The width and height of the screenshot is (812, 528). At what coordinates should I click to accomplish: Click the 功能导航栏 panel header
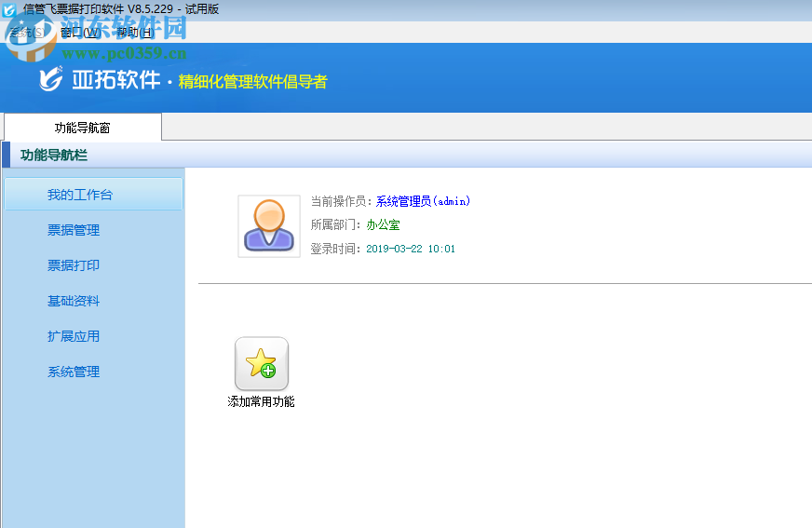click(x=407, y=155)
